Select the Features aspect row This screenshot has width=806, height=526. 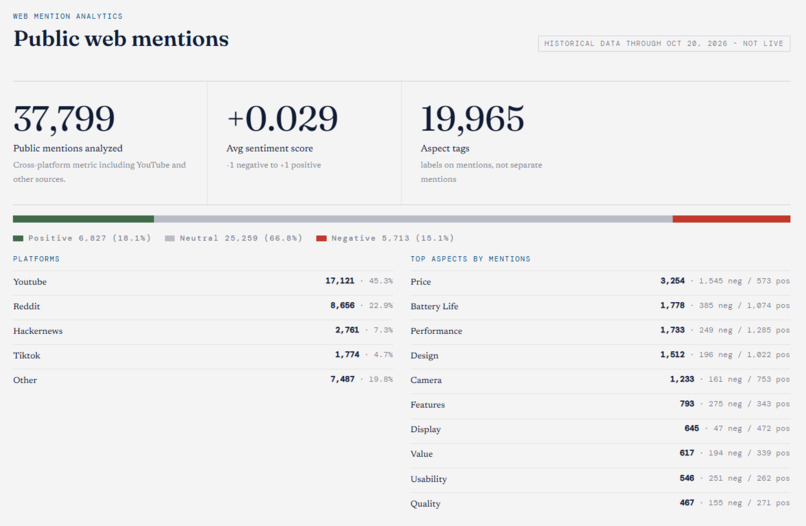click(600, 405)
